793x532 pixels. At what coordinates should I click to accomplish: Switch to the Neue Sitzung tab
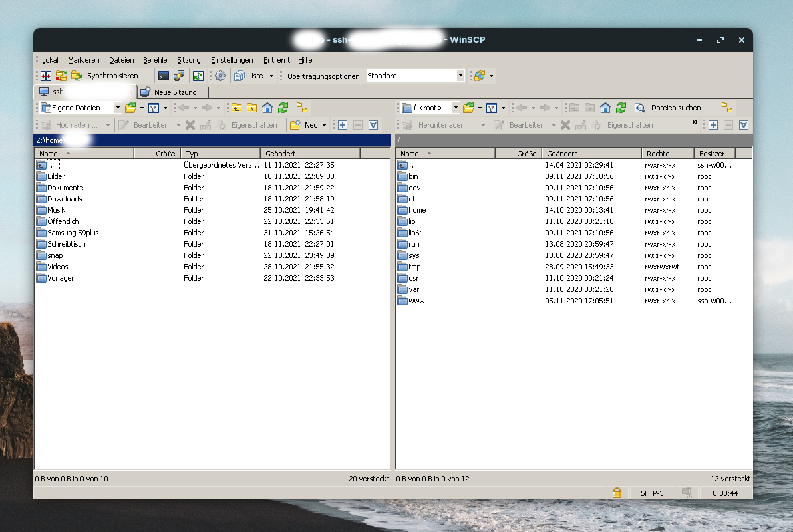point(173,92)
